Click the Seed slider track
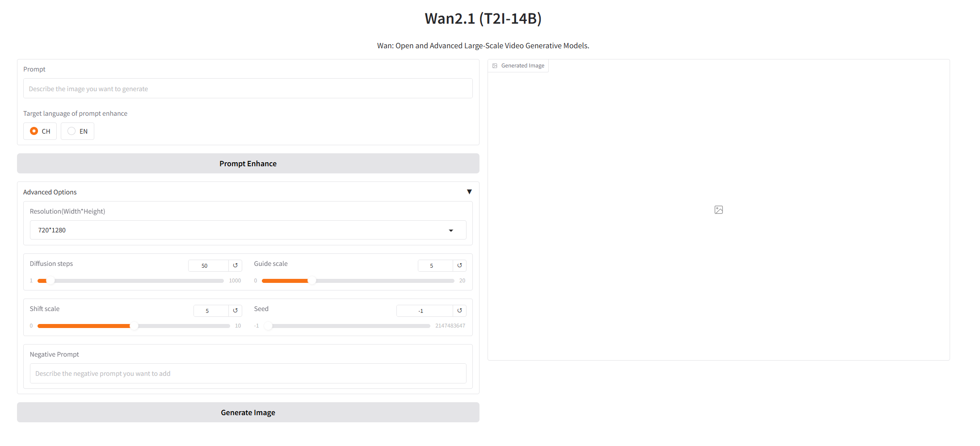This screenshot has width=980, height=446. point(349,326)
